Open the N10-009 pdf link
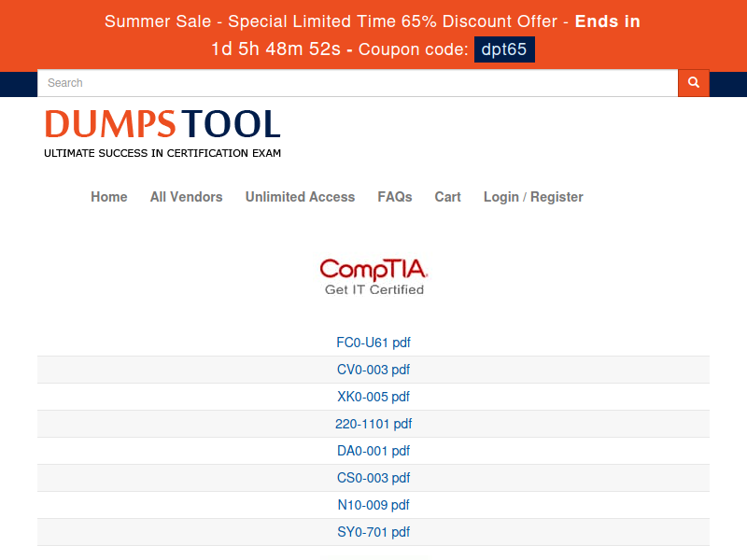This screenshot has height=560, width=747. (373, 505)
